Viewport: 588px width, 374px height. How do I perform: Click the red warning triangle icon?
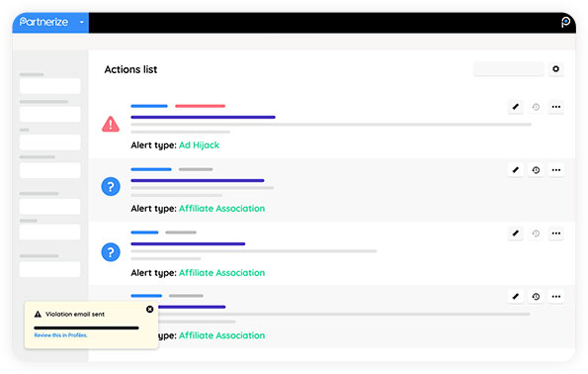[x=111, y=125]
